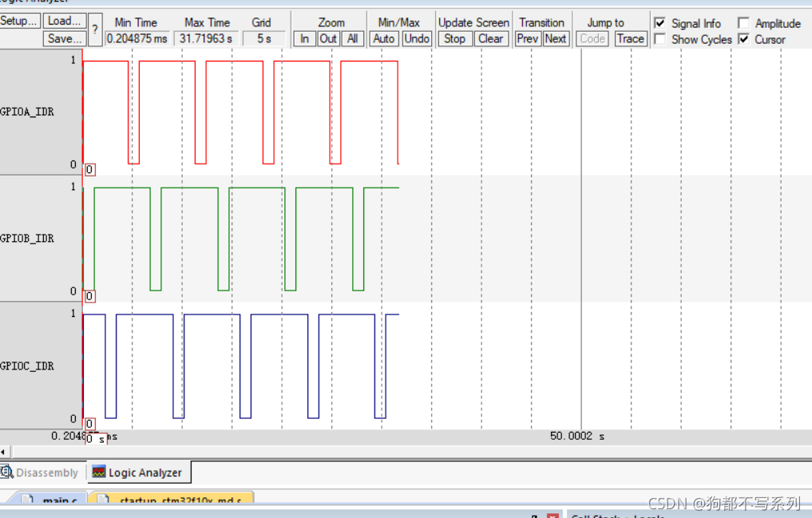Zoom In on the waveform
Viewport: 812px width, 518px height.
coord(304,39)
